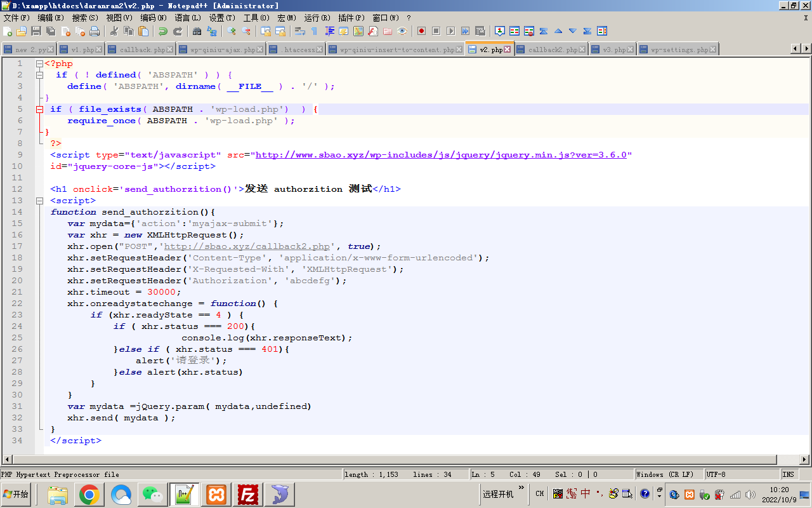The width and height of the screenshot is (812, 508).
Task: Collapse the fold marker on line 1
Action: [x=39, y=63]
